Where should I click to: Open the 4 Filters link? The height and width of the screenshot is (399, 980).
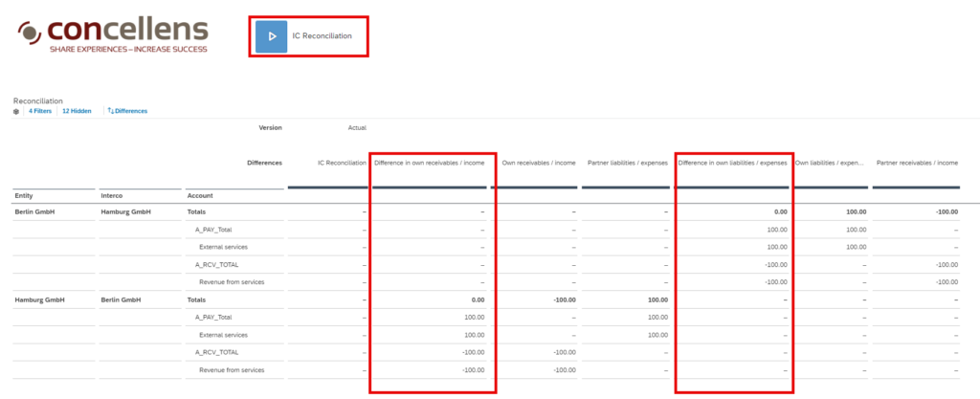40,111
